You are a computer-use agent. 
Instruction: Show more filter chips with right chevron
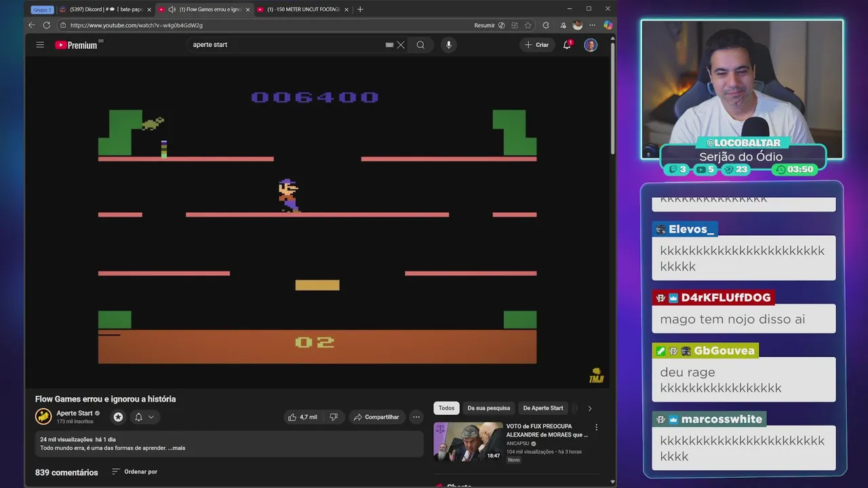589,408
